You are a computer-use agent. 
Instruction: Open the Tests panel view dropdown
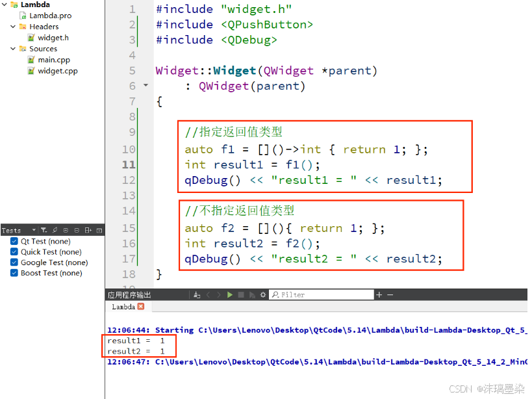(34, 231)
